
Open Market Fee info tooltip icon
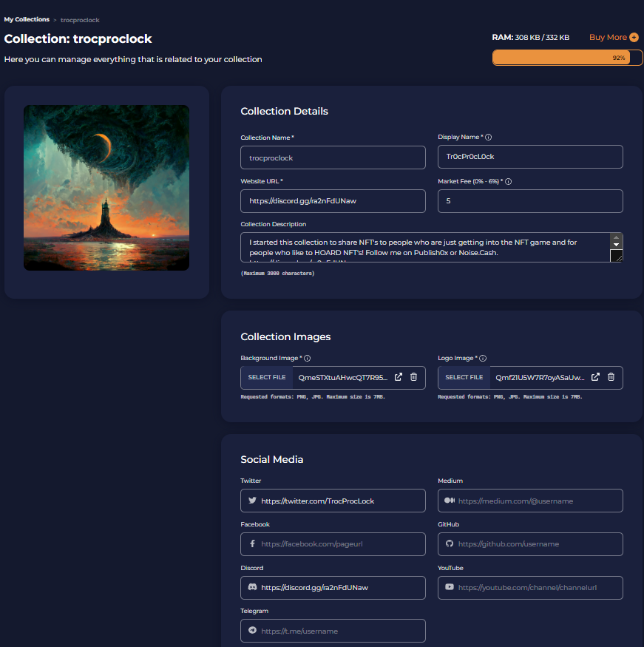pyautogui.click(x=508, y=182)
